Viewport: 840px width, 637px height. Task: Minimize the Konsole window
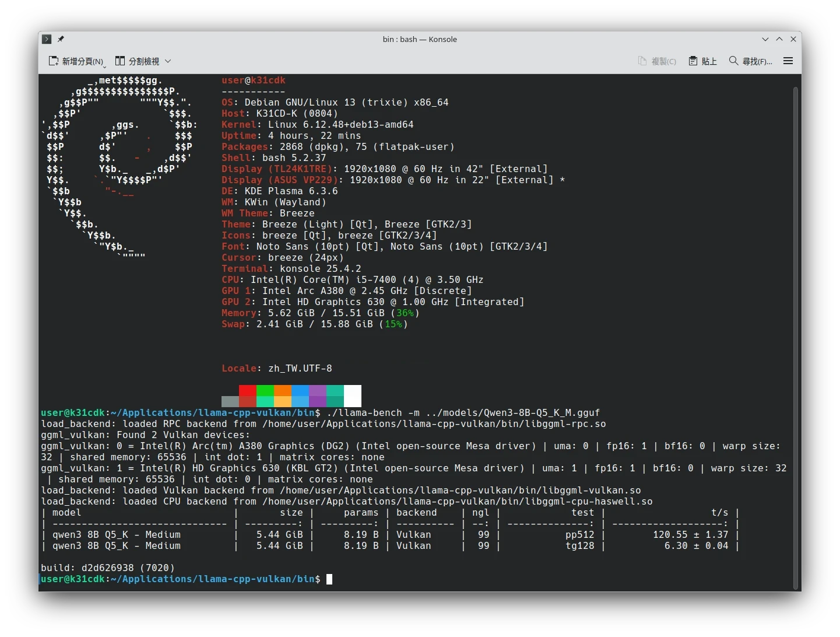pyautogui.click(x=765, y=39)
